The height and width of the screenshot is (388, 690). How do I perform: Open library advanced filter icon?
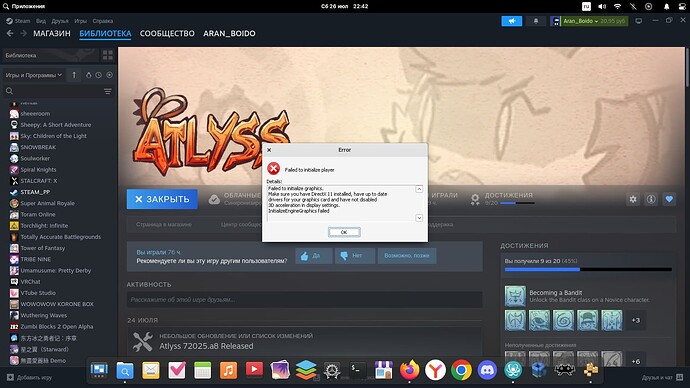pyautogui.click(x=108, y=91)
